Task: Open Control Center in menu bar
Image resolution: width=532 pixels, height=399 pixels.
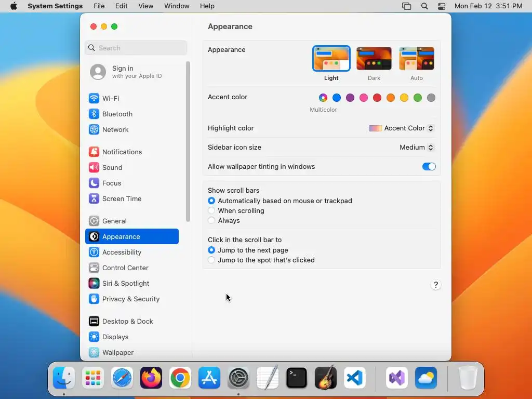Action: 442,6
